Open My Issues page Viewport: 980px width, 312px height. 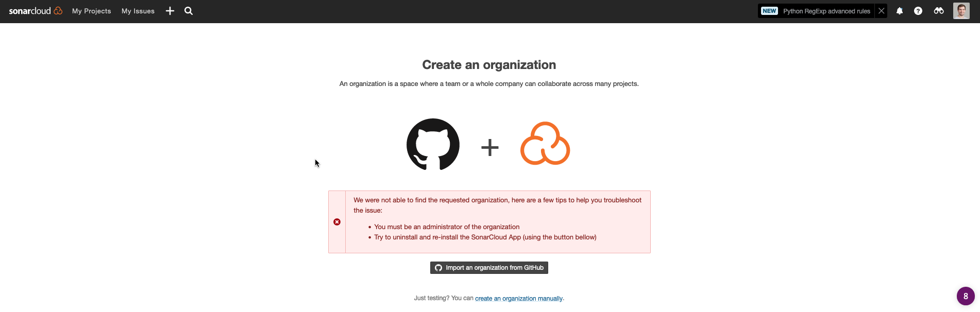point(138,11)
